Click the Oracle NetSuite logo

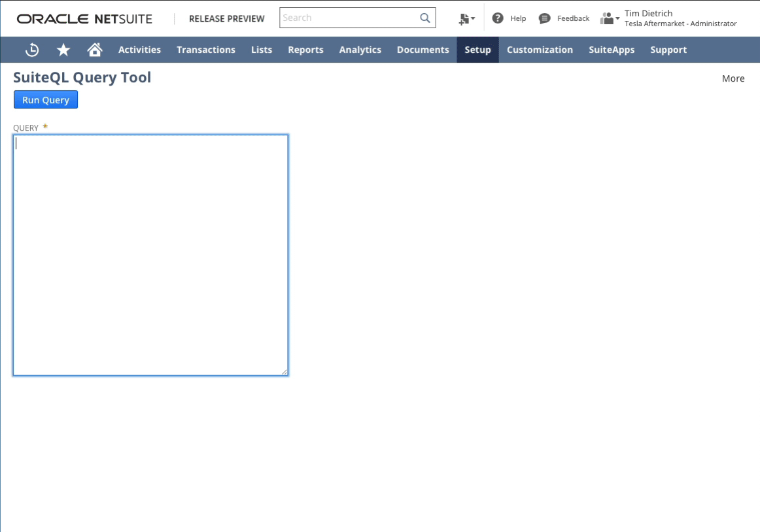(84, 18)
